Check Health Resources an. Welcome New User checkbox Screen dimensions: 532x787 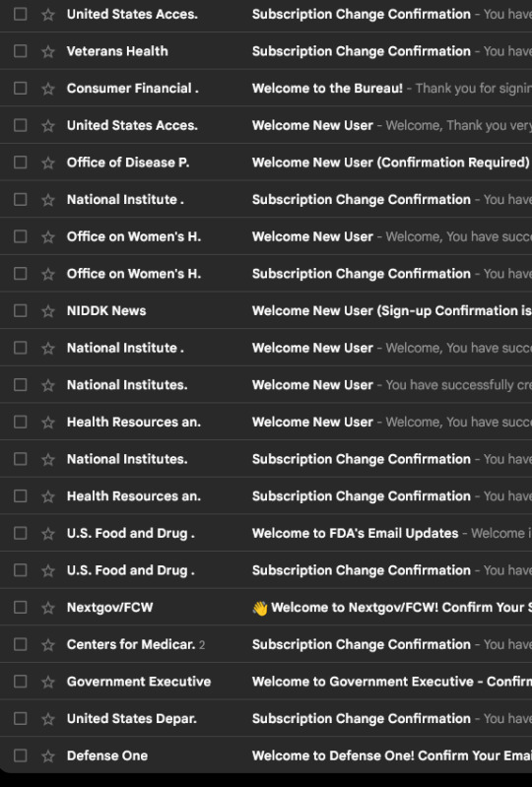(20, 423)
